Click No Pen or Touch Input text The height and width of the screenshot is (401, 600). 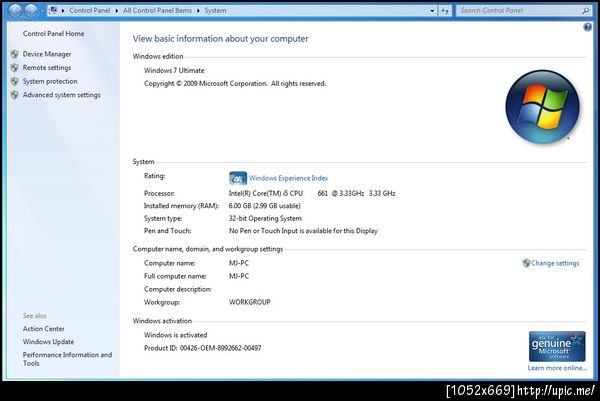(x=303, y=231)
